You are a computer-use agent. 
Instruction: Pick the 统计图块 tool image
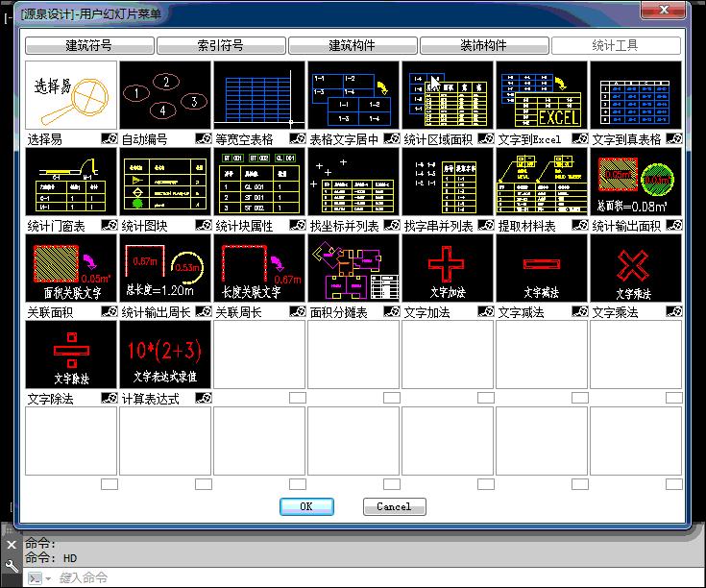[165, 182]
